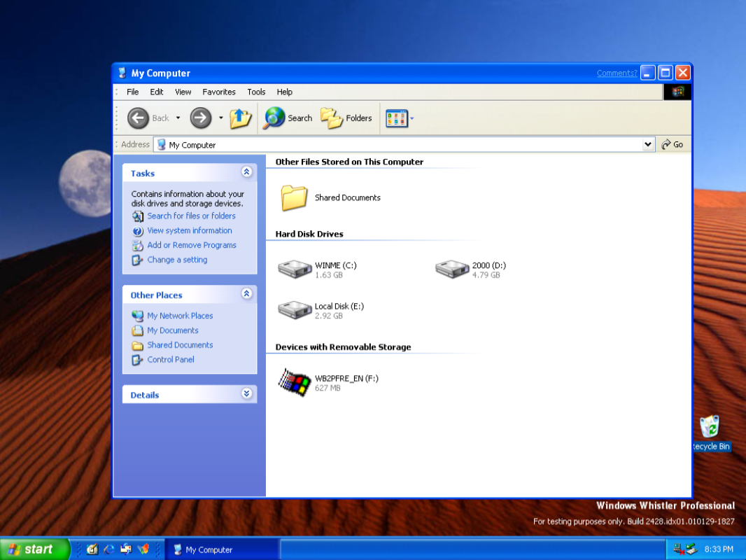This screenshot has height=560, width=746.
Task: Click the Recycle Bin desktop icon
Action: 710,428
